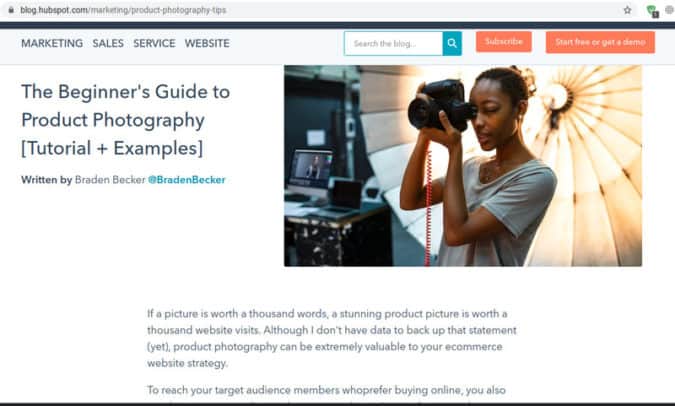Click the article title 'The Beginner's Guide to Product Photography'

[x=126, y=120]
